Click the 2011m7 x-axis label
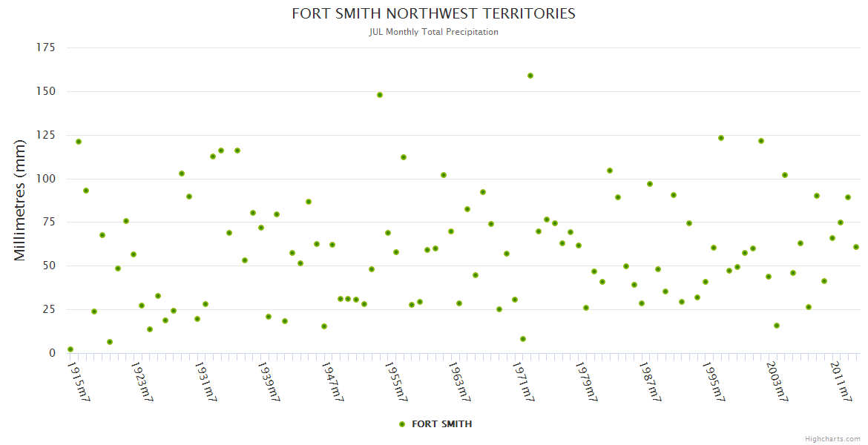868x445 pixels. [x=841, y=381]
